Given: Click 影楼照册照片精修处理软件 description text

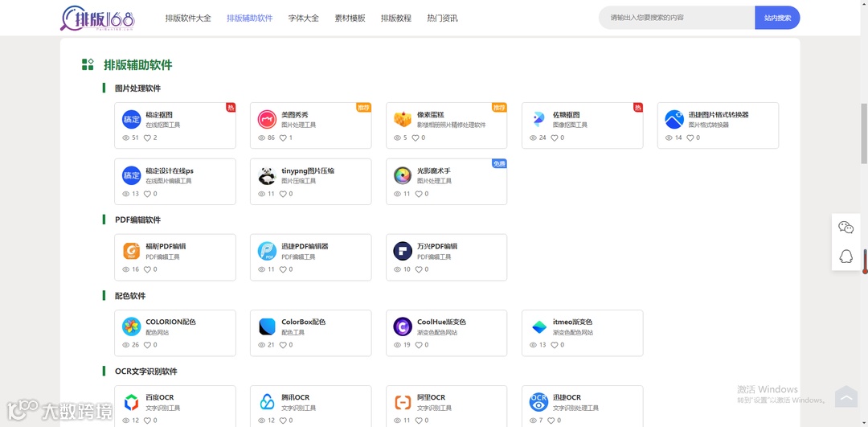Looking at the screenshot, I should pos(451,125).
